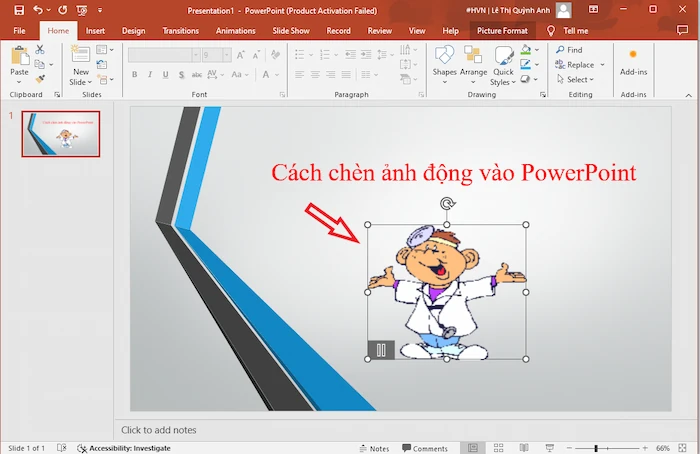The height and width of the screenshot is (454, 700).
Task: Click the zoom slider handle
Action: [x=596, y=448]
